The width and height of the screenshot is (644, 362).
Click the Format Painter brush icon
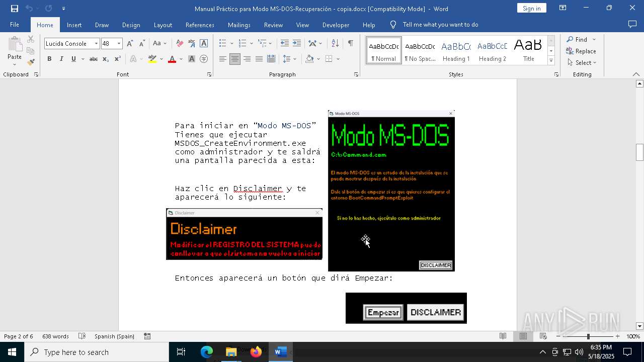click(x=31, y=62)
